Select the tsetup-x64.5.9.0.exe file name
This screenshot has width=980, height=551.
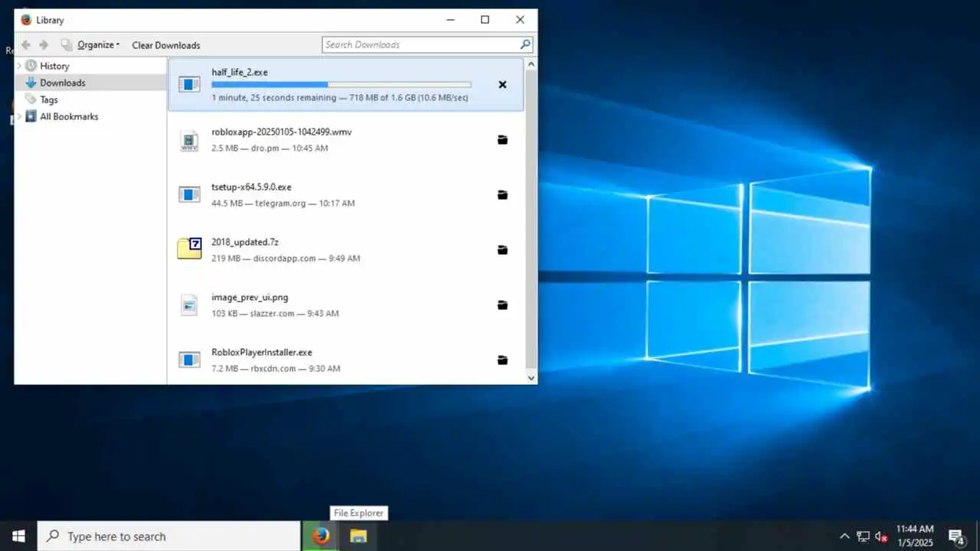point(251,187)
